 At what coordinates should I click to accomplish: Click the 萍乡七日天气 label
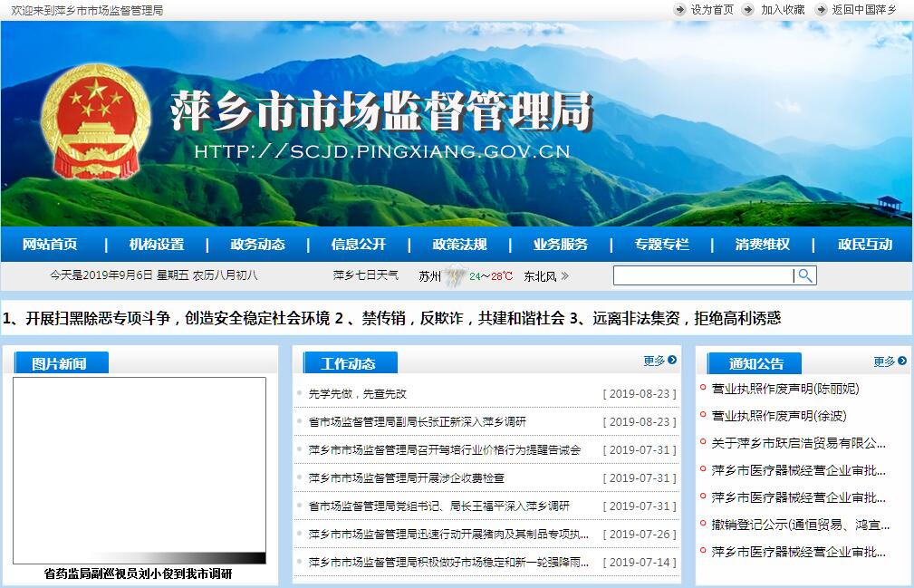tap(365, 275)
